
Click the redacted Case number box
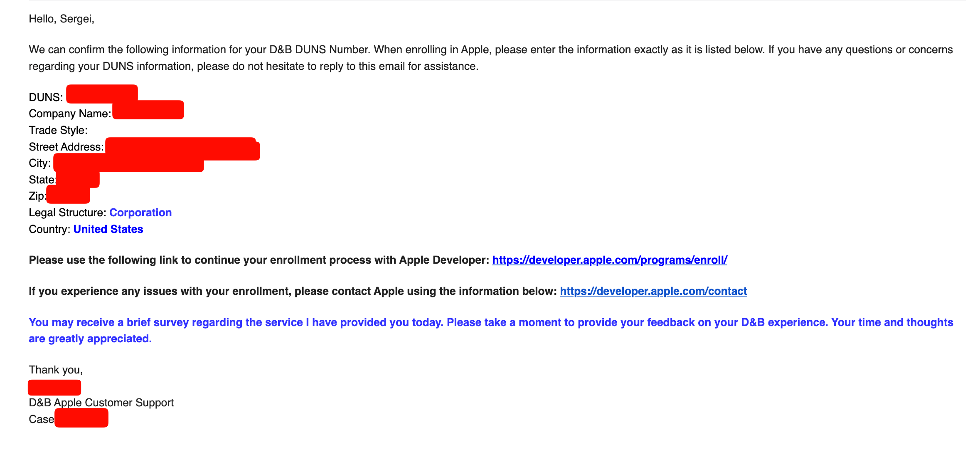click(x=81, y=418)
